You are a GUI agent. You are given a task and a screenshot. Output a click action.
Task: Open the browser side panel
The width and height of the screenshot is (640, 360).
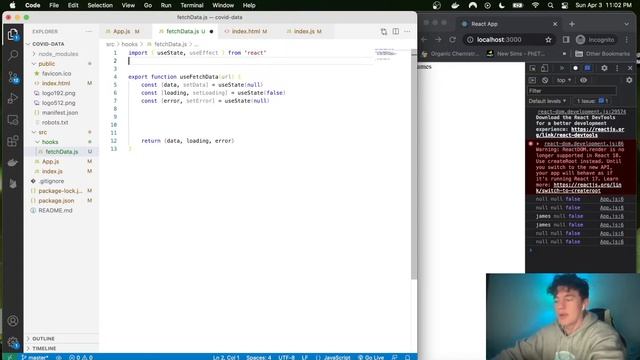tap(566, 40)
